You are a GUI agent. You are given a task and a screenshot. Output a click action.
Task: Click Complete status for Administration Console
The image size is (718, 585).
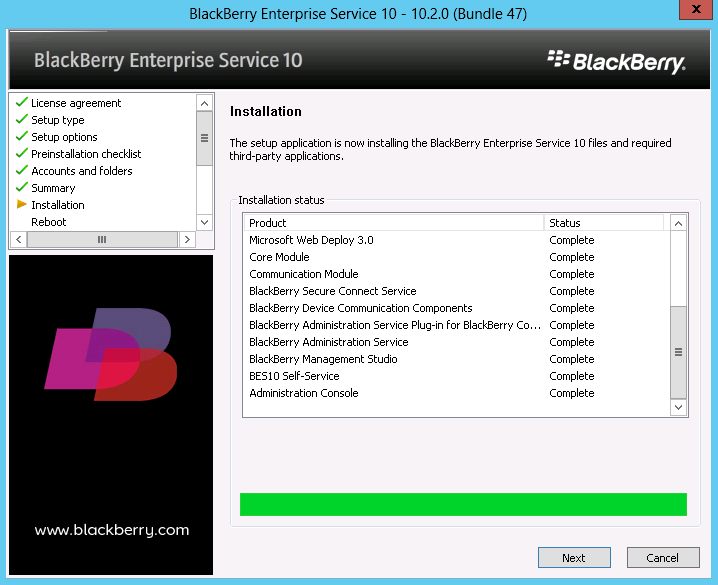[x=571, y=393]
